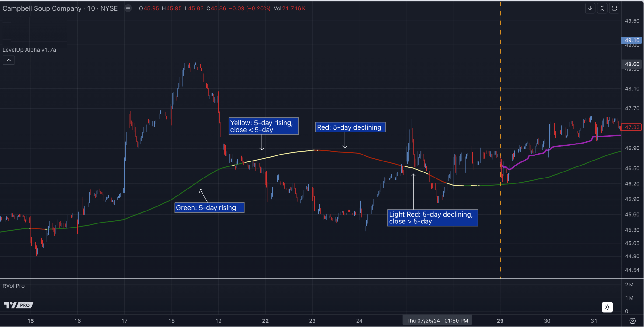The image size is (644, 327).
Task: Collapse the pane using double-chevron icon
Action: click(602, 8)
